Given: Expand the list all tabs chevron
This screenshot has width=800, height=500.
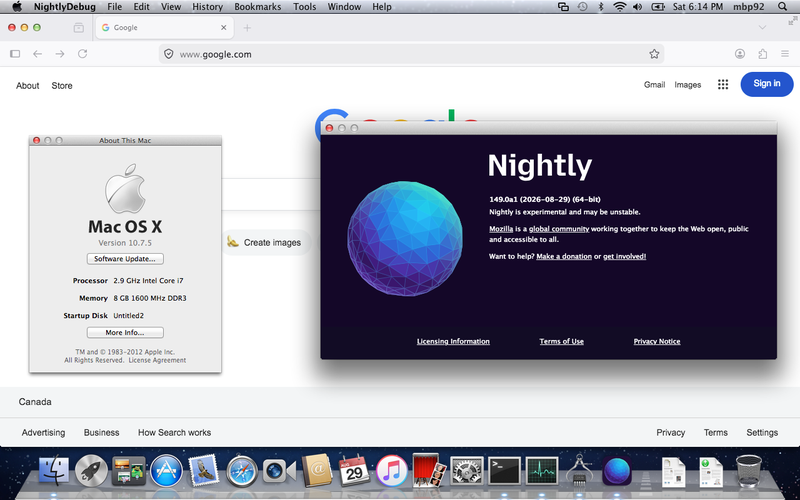Looking at the screenshot, I should pyautogui.click(x=762, y=28).
